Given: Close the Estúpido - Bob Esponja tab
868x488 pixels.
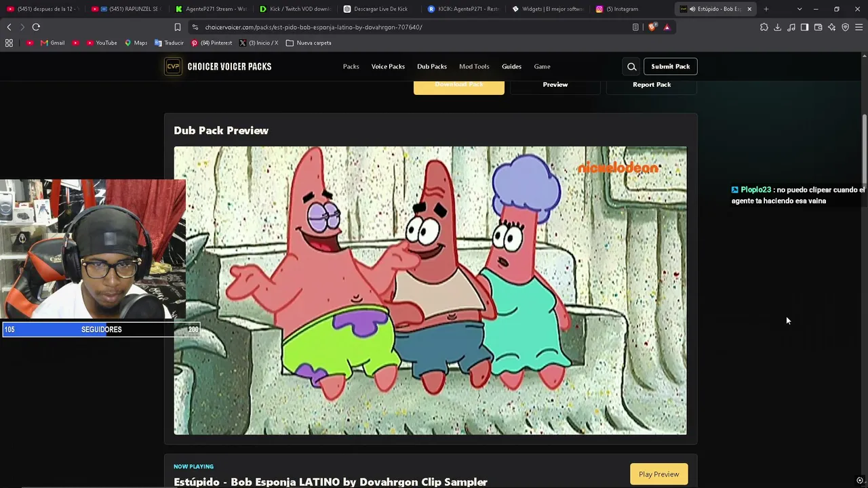Looking at the screenshot, I should pos(749,9).
